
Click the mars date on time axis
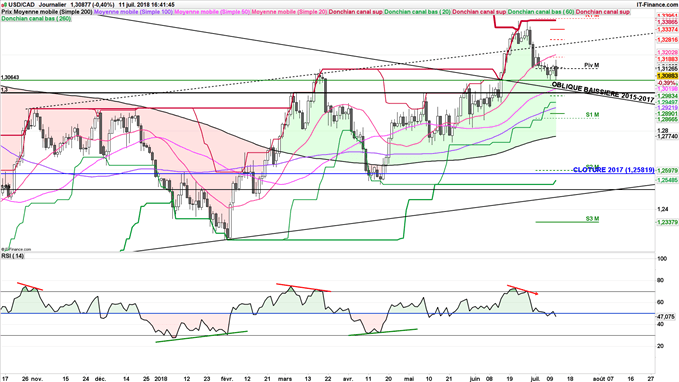pyautogui.click(x=285, y=378)
